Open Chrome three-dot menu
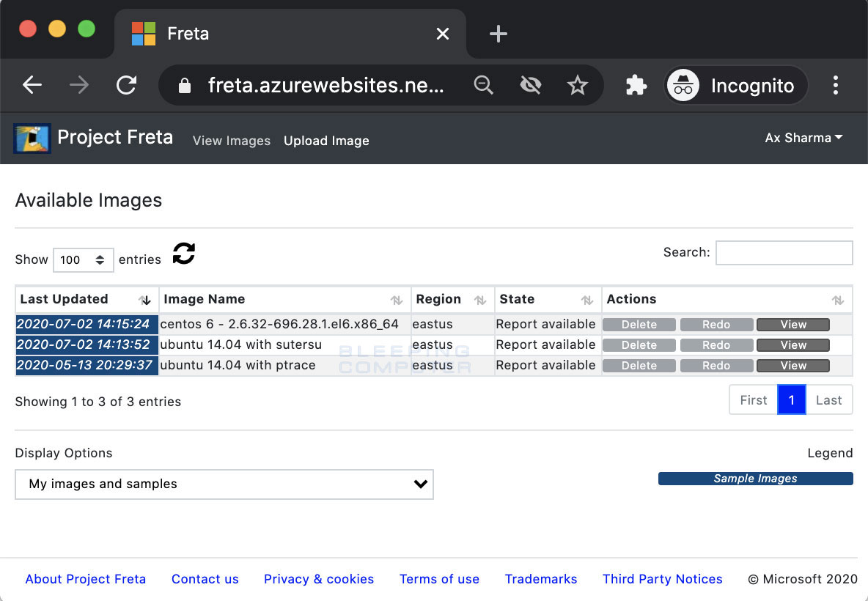Screen dimensions: 868x601 coord(835,85)
